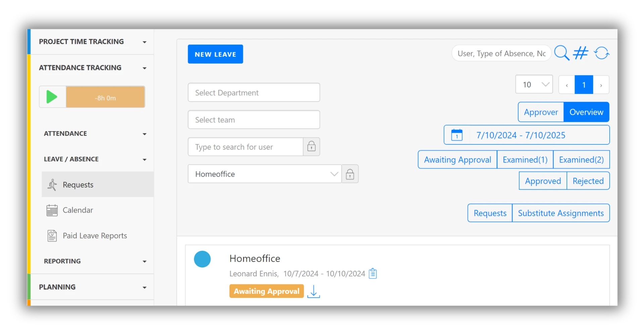
Task: Click the refresh arrows icon
Action: coord(601,53)
